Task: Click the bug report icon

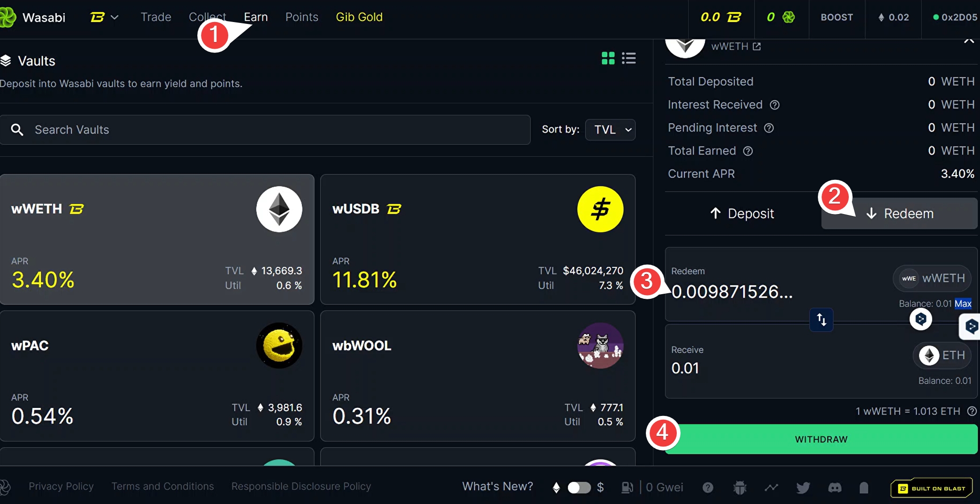Action: pyautogui.click(x=740, y=488)
